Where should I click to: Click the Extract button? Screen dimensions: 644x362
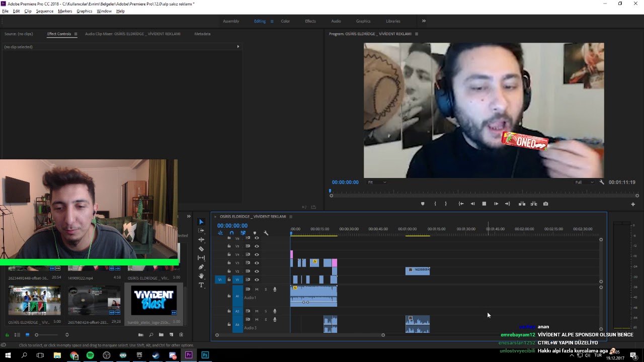[534, 204]
